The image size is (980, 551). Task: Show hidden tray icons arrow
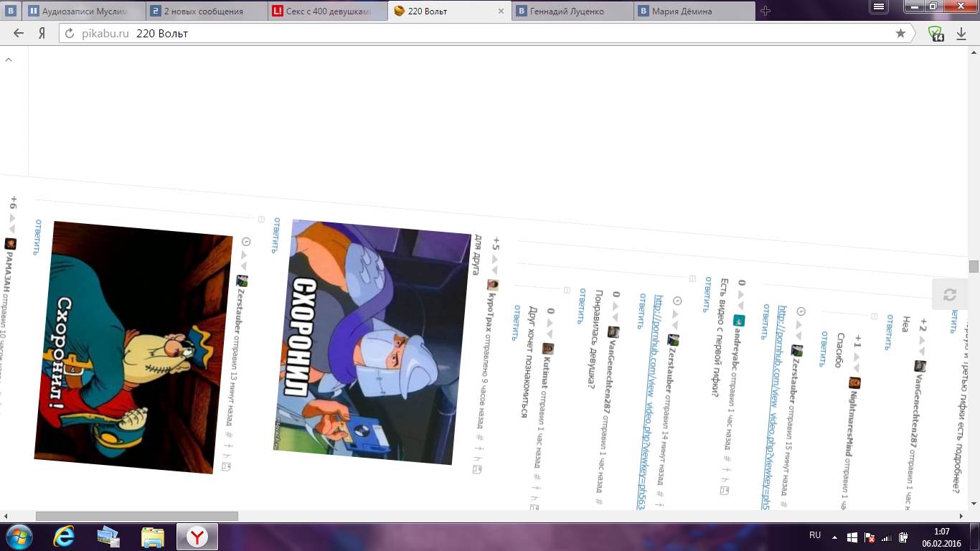(834, 537)
